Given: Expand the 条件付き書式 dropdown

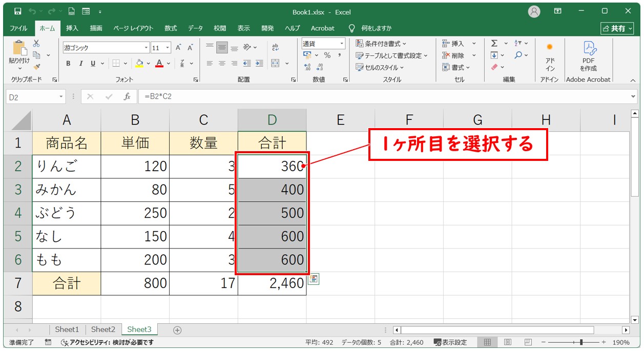Looking at the screenshot, I should [381, 44].
